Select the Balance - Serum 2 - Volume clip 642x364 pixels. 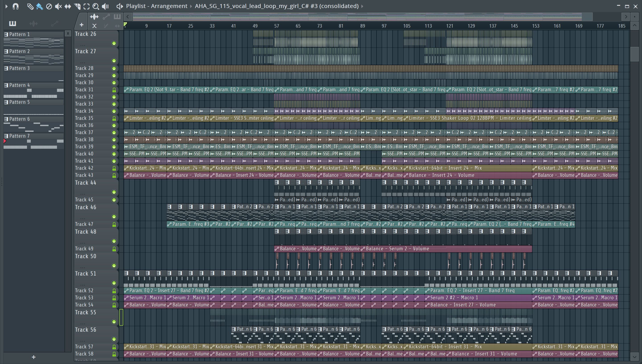click(x=446, y=249)
